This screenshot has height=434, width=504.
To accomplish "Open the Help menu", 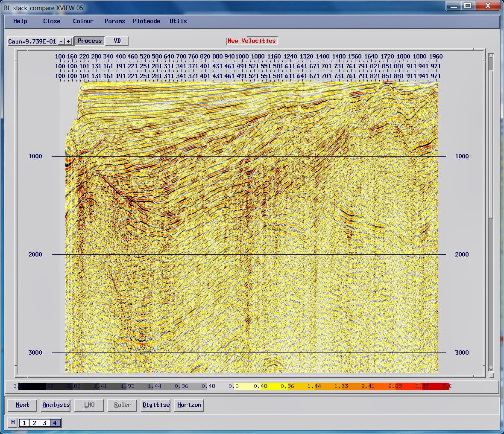I will (x=20, y=21).
